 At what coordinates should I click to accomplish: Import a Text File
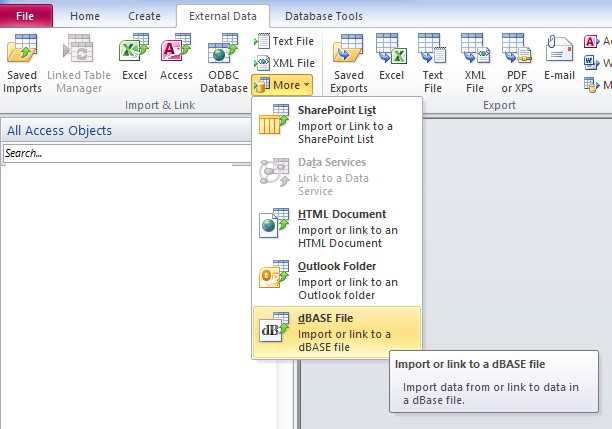[283, 41]
